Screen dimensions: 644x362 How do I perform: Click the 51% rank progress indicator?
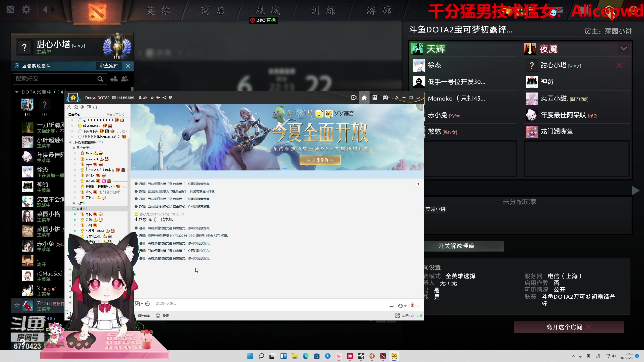(117, 57)
